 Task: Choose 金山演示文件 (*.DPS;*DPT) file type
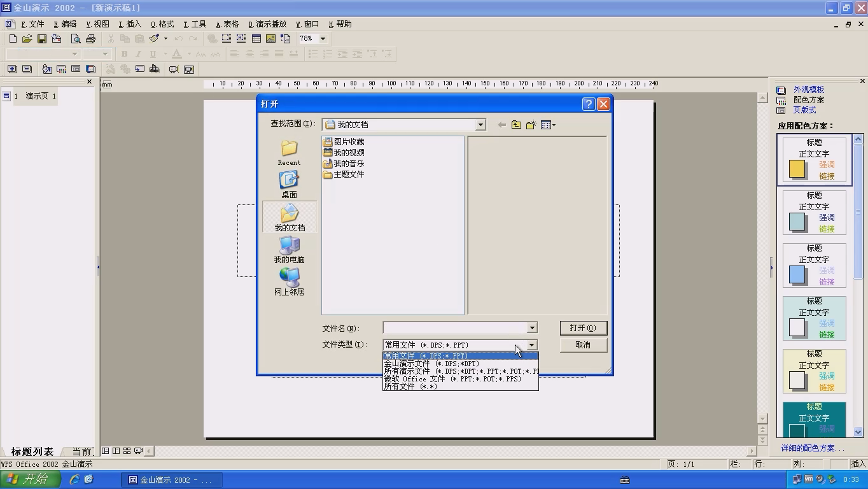click(x=460, y=364)
